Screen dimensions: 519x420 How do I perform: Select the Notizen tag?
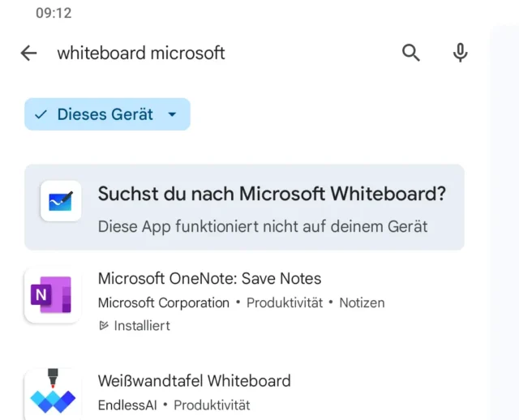(362, 303)
